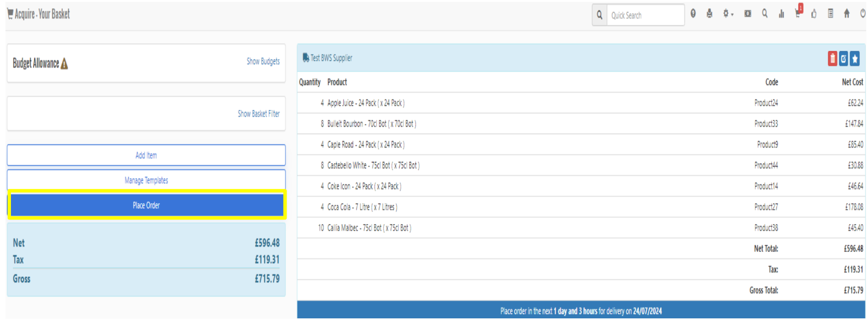Click the money banknote icon
The image size is (868, 320).
747,14
